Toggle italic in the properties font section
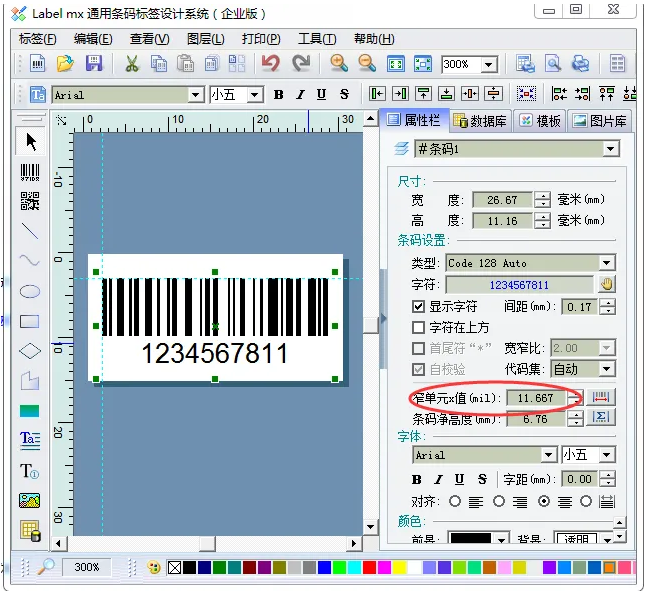 [438, 479]
